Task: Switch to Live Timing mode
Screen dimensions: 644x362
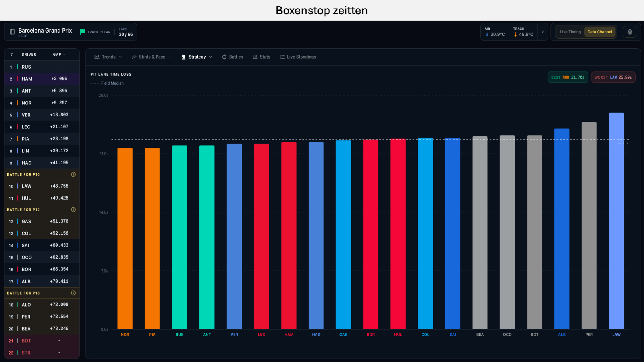Action: pos(570,32)
